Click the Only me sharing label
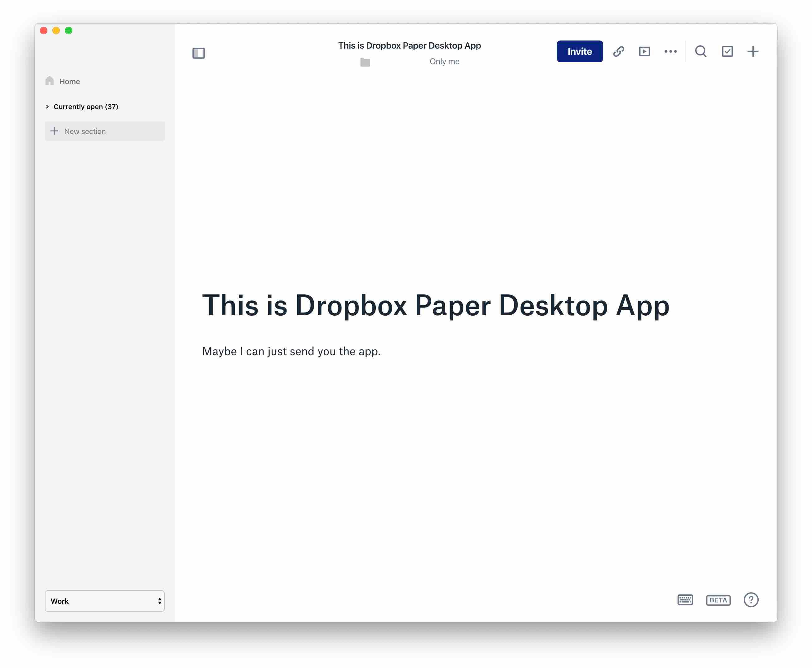This screenshot has height=668, width=812. coord(444,61)
